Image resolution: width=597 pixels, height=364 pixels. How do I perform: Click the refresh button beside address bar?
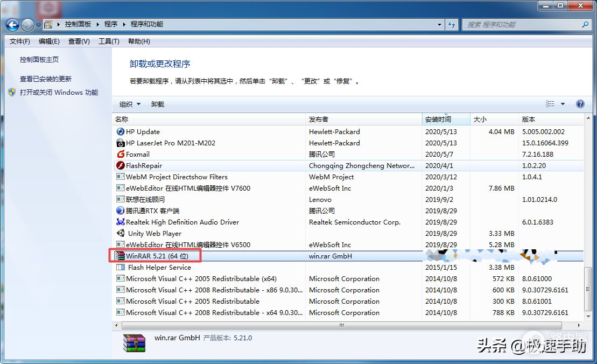(451, 24)
